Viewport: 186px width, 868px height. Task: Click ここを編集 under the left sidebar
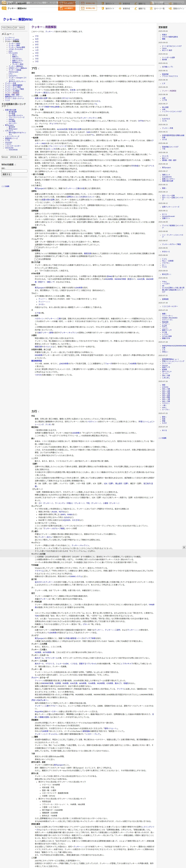5,186
